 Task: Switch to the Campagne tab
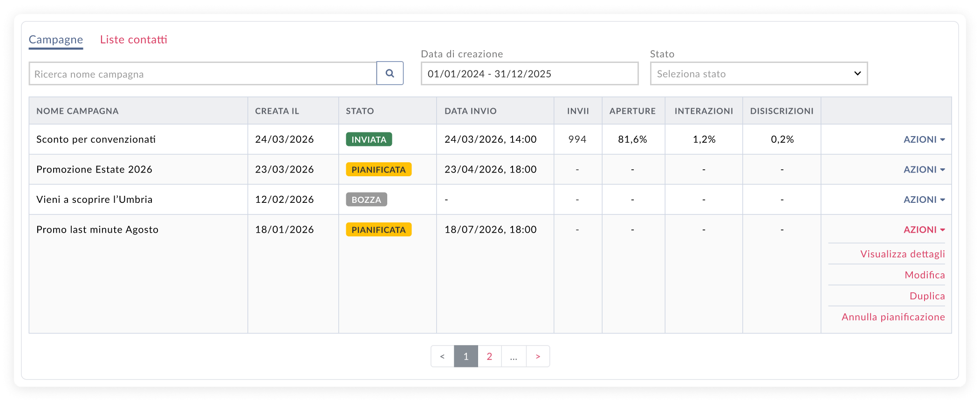click(x=56, y=40)
